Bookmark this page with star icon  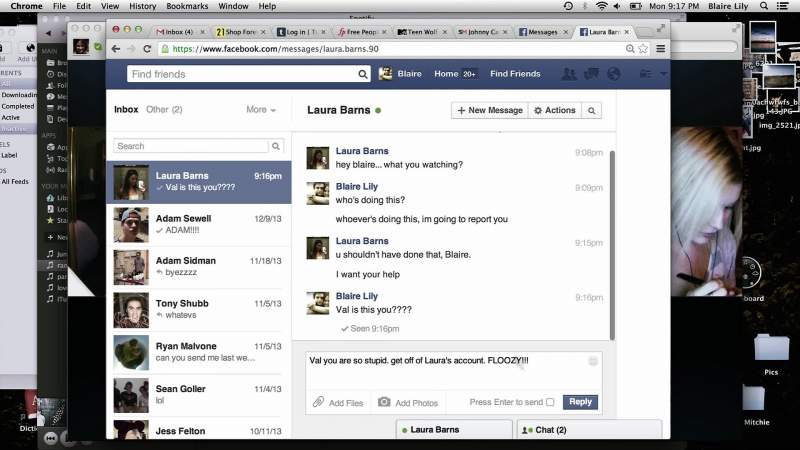point(643,49)
